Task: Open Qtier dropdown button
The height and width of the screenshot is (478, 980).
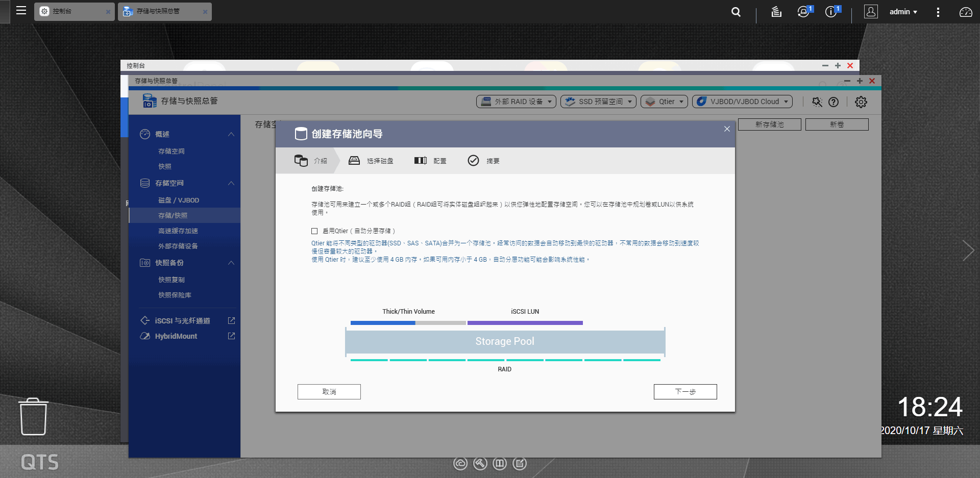Action: [x=664, y=102]
